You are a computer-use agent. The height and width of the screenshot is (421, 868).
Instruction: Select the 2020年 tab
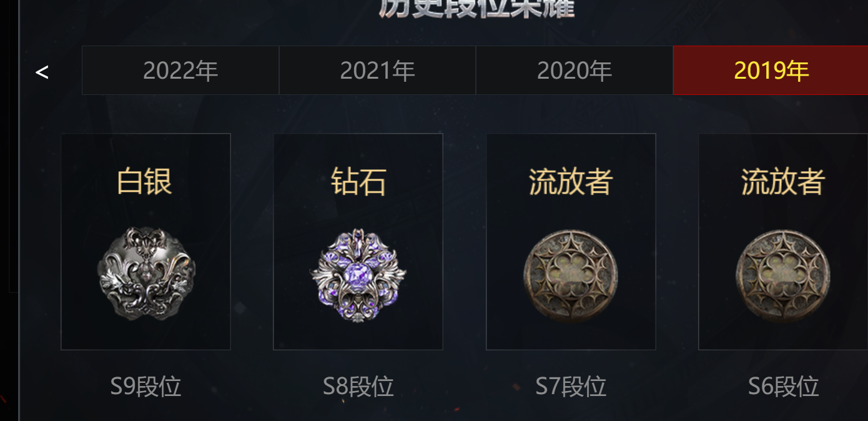click(x=575, y=71)
